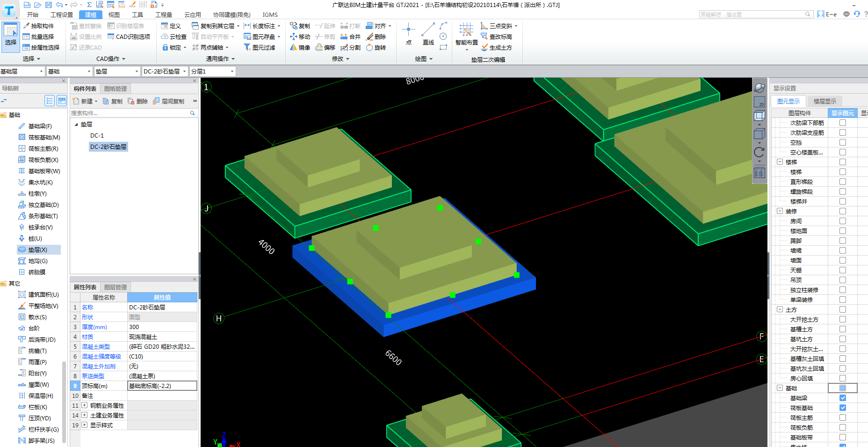
Task: Open the 工程量 ribbon tab
Action: [x=163, y=15]
